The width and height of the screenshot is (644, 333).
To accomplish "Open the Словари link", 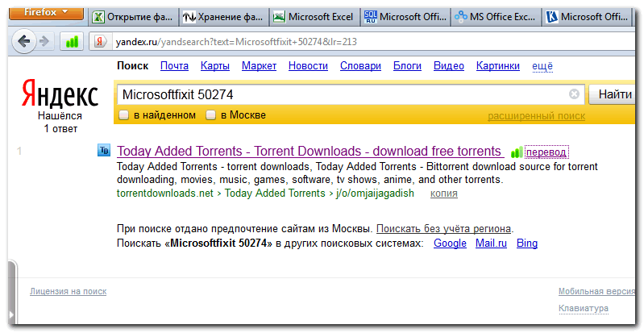I will (x=360, y=66).
